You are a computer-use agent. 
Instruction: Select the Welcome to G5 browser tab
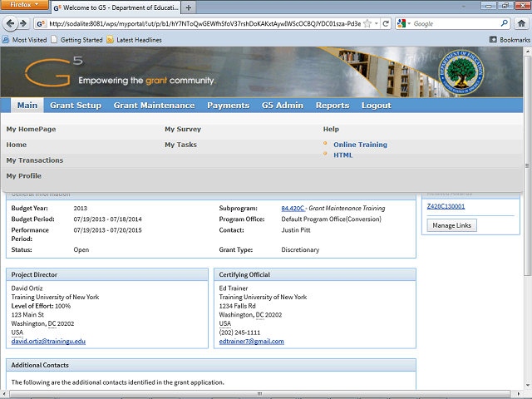116,7
